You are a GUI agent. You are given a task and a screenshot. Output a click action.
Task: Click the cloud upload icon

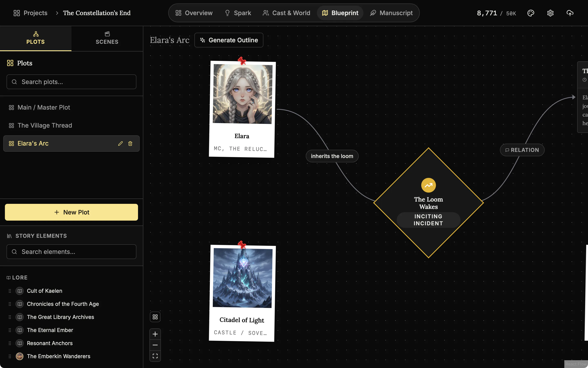(x=570, y=13)
